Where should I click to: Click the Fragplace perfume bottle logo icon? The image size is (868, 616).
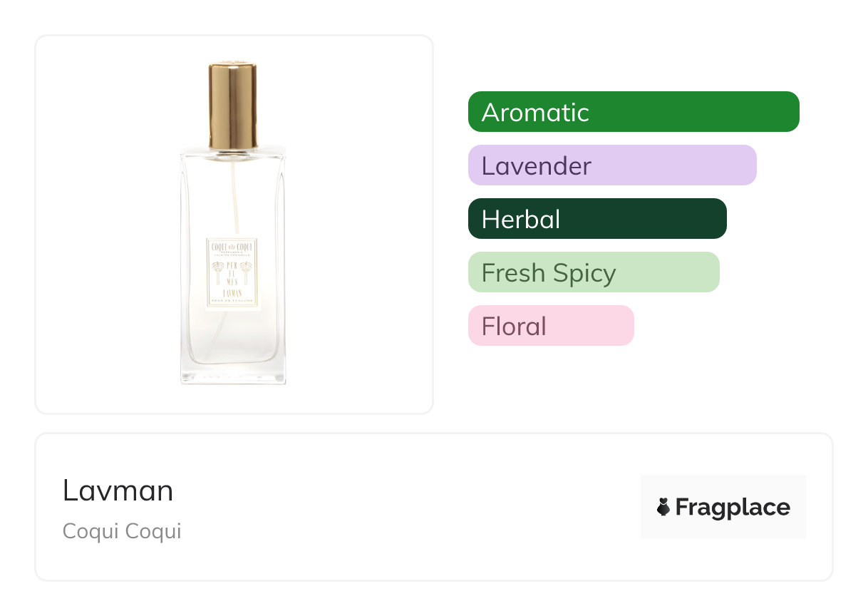point(663,507)
